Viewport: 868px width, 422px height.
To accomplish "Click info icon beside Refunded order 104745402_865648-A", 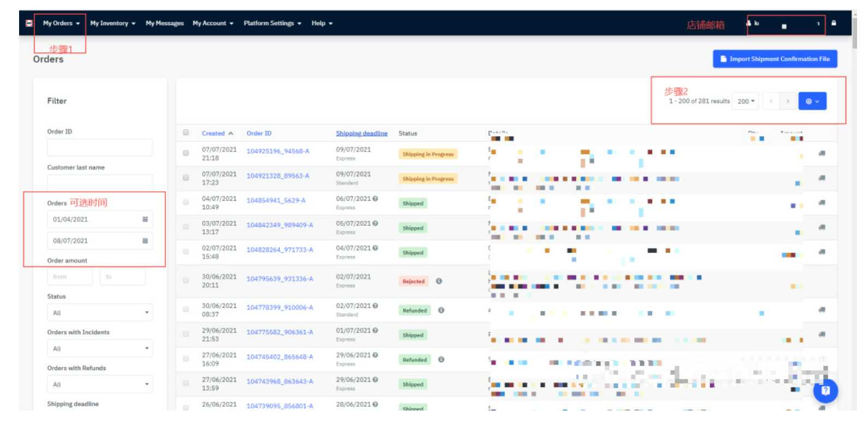I will [x=441, y=359].
